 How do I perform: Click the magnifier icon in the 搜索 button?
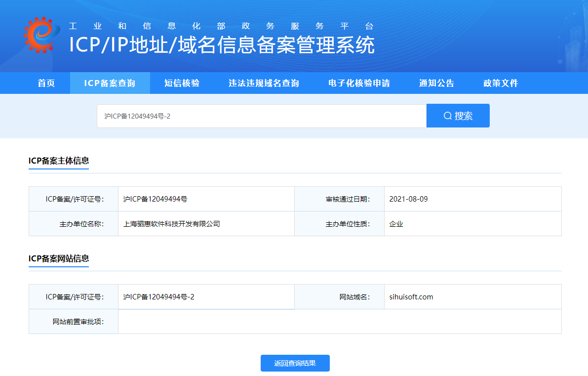[448, 116]
